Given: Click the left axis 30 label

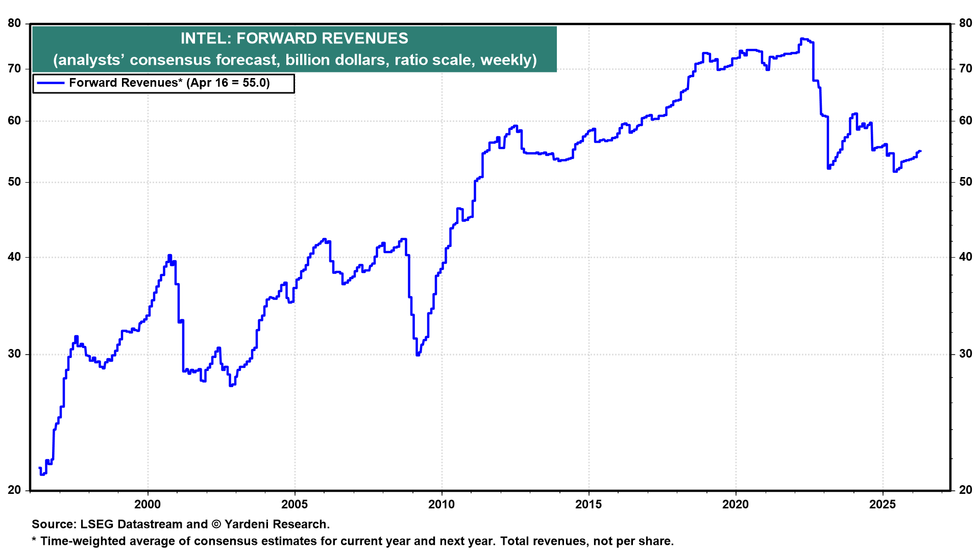Looking at the screenshot, I should pyautogui.click(x=15, y=354).
